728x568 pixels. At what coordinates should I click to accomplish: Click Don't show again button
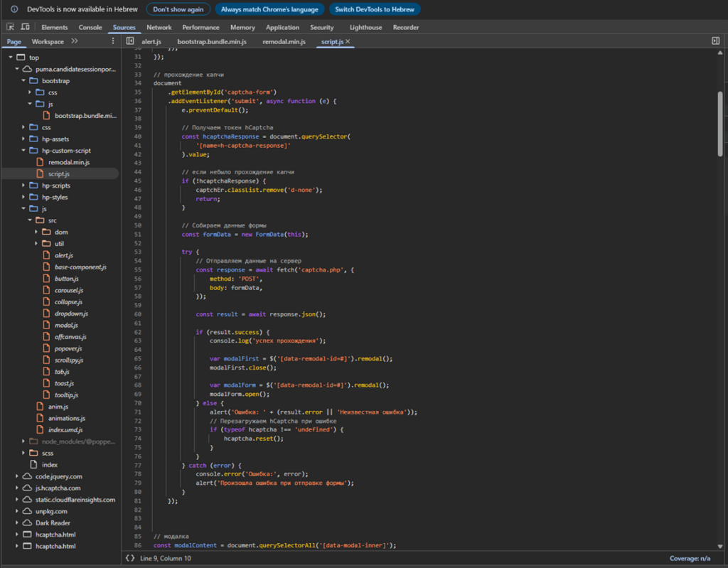pos(178,9)
